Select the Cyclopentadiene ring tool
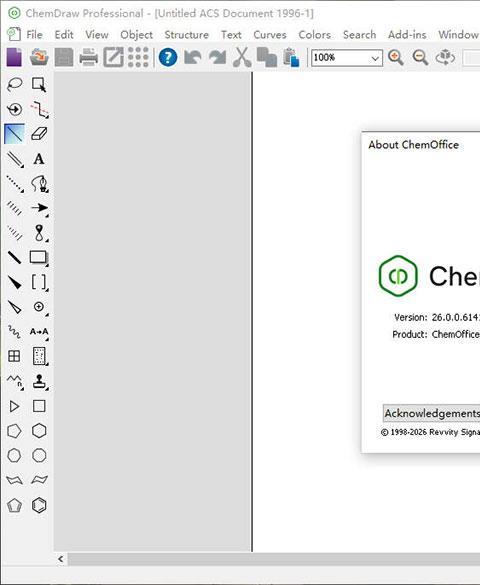This screenshot has width=480, height=585. [14, 506]
